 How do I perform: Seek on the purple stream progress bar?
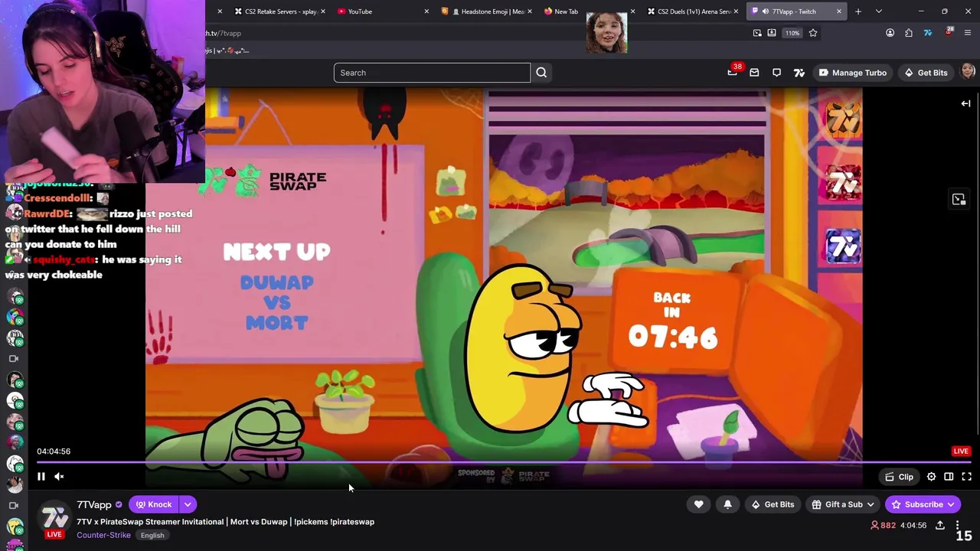(x=504, y=462)
